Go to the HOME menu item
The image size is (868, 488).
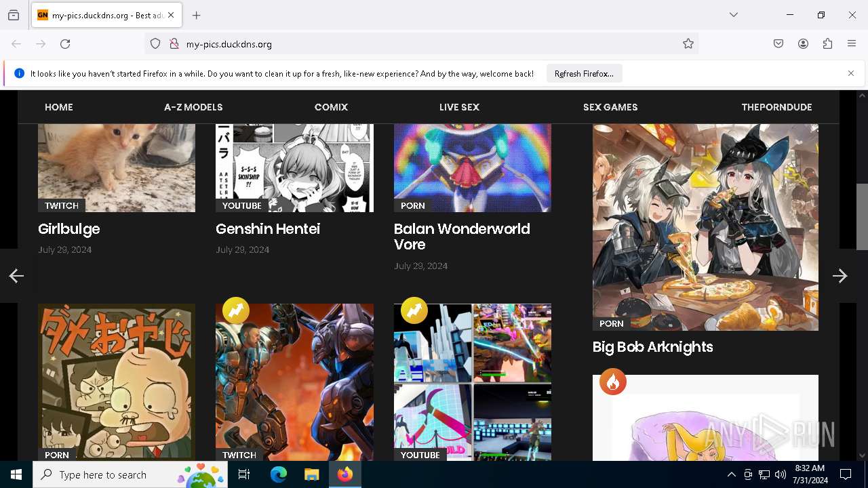coord(59,107)
